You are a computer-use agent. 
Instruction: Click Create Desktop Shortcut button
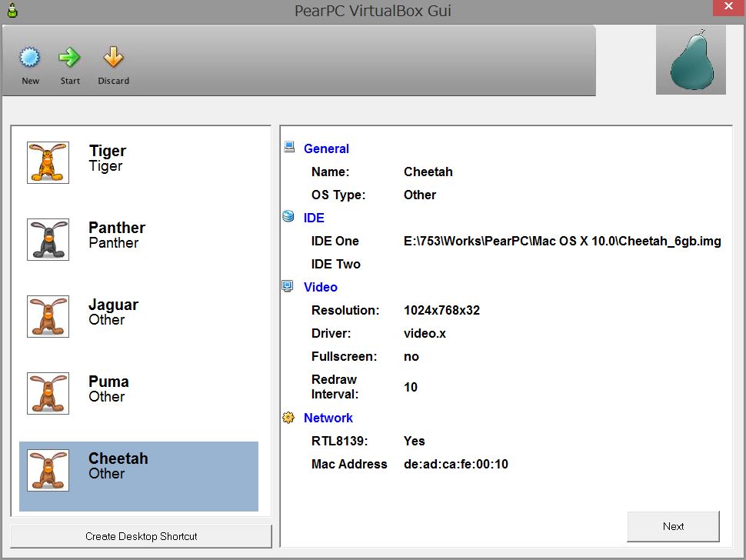click(x=141, y=536)
